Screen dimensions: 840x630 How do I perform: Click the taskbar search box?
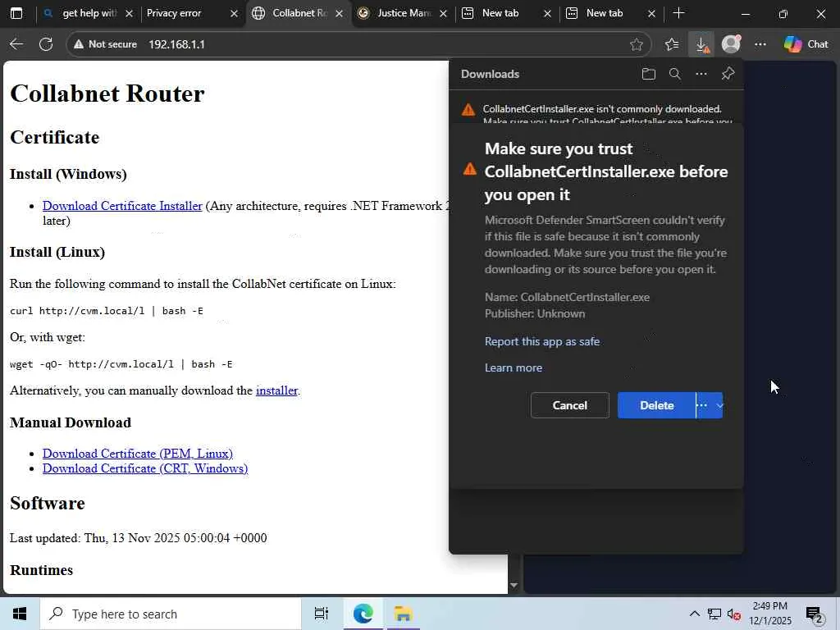[x=171, y=614]
